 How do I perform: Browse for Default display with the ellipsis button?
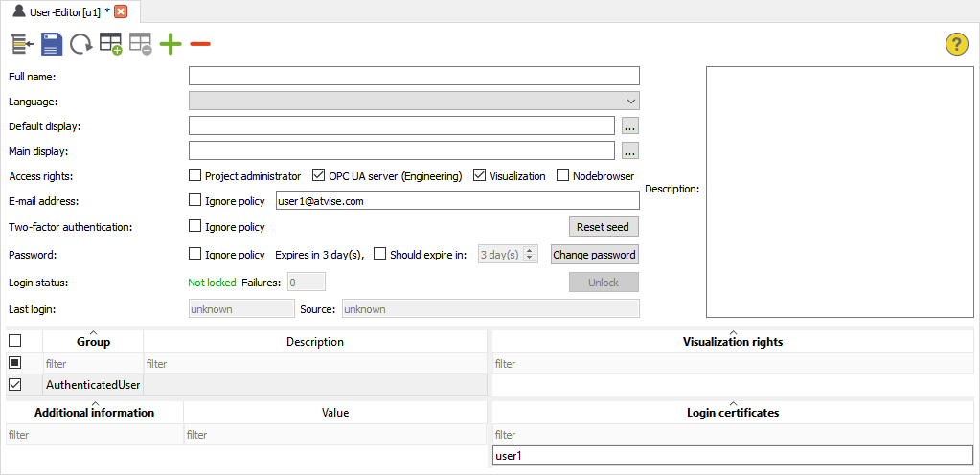(630, 125)
